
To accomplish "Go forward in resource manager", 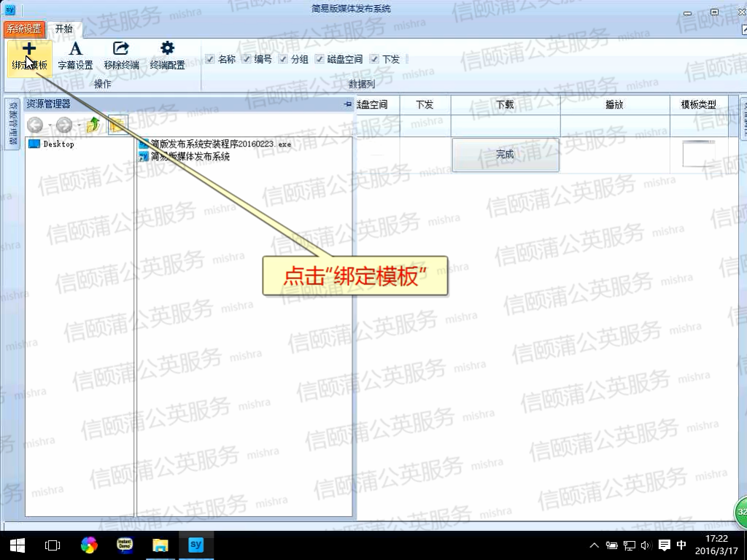I will tap(64, 125).
